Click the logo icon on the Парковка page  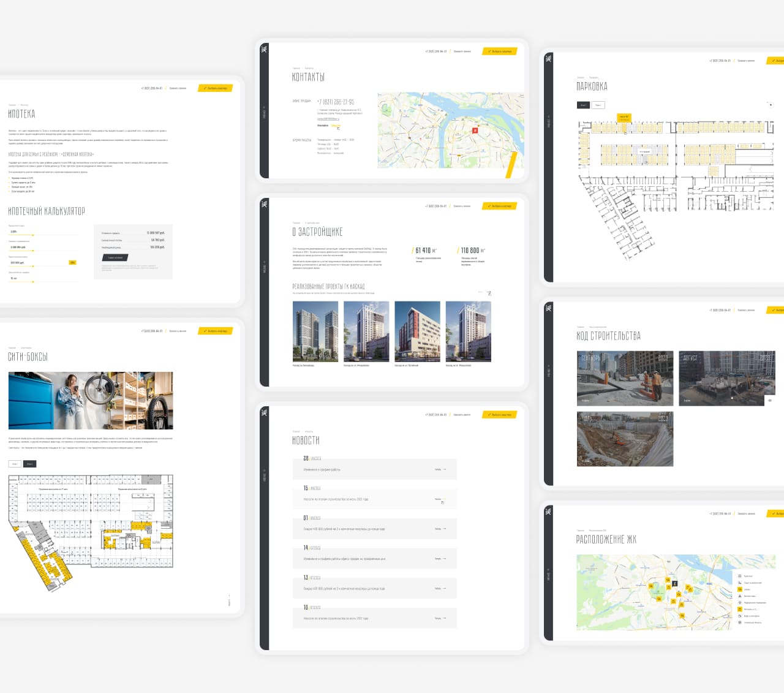pos(548,59)
